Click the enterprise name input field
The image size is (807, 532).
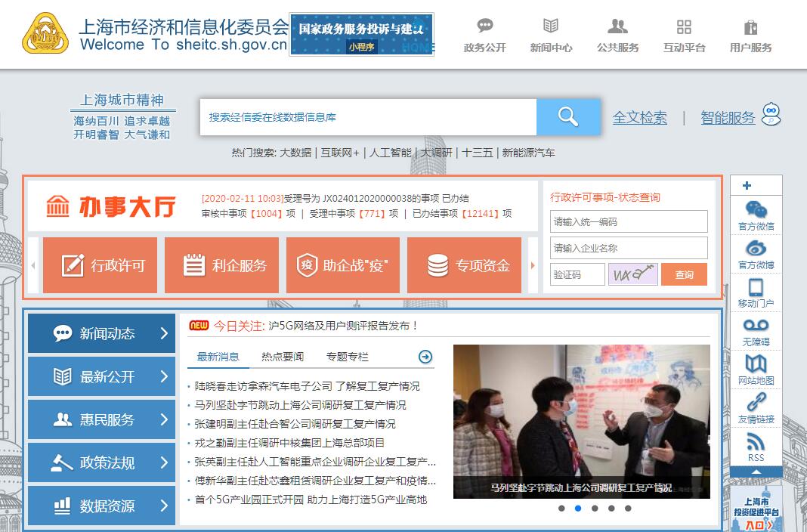[x=628, y=248]
